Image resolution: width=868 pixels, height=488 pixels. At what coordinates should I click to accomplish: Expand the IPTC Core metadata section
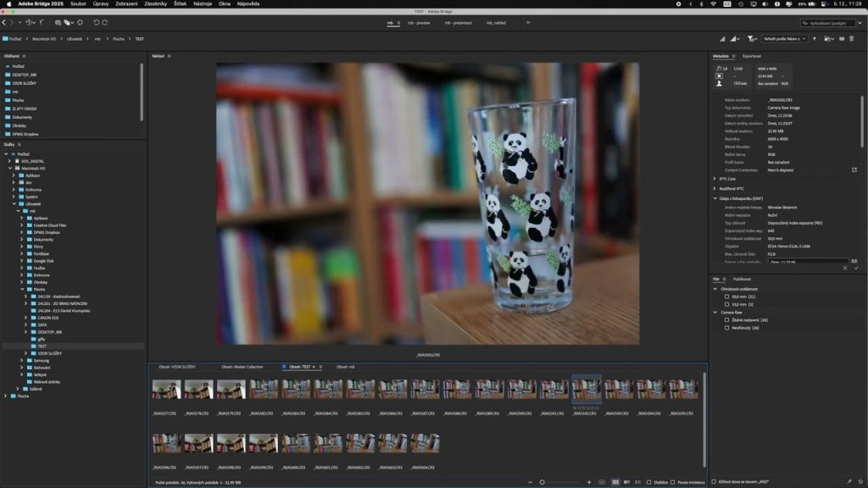point(715,179)
